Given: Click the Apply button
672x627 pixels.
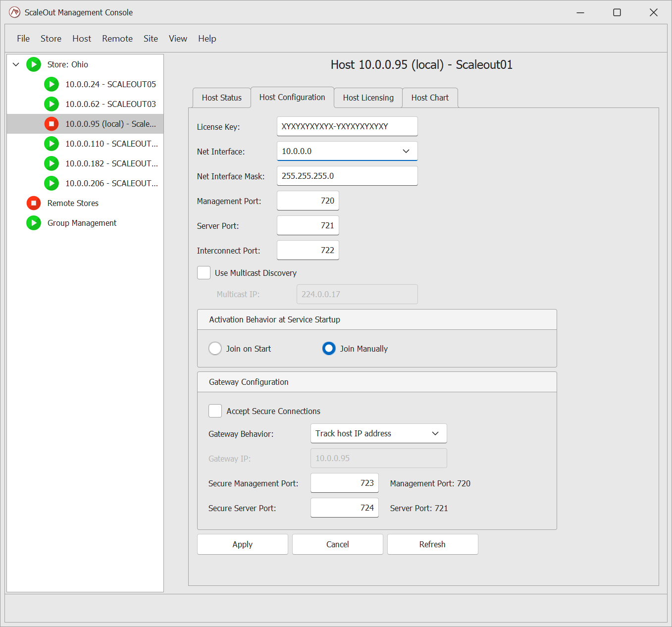Looking at the screenshot, I should click(243, 544).
